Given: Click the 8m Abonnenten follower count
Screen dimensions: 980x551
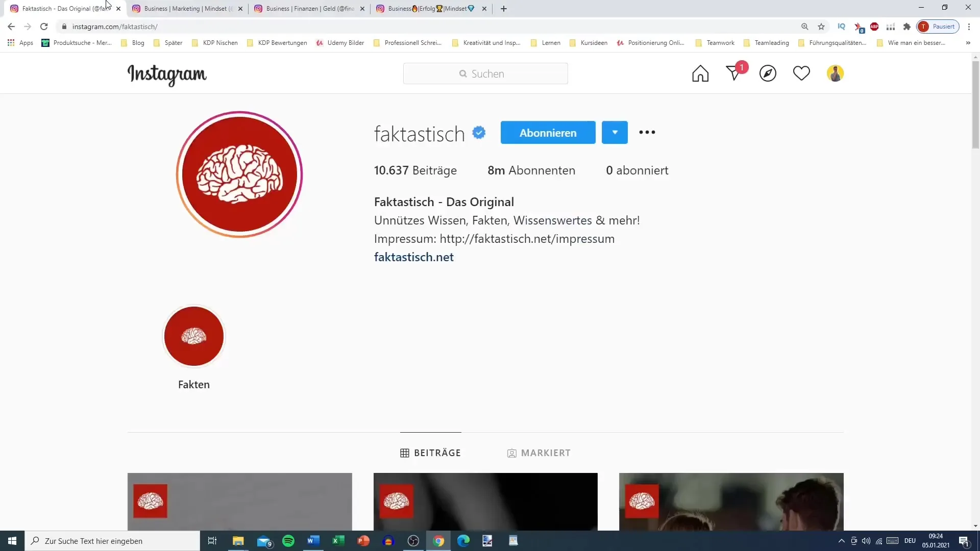Looking at the screenshot, I should (x=531, y=170).
